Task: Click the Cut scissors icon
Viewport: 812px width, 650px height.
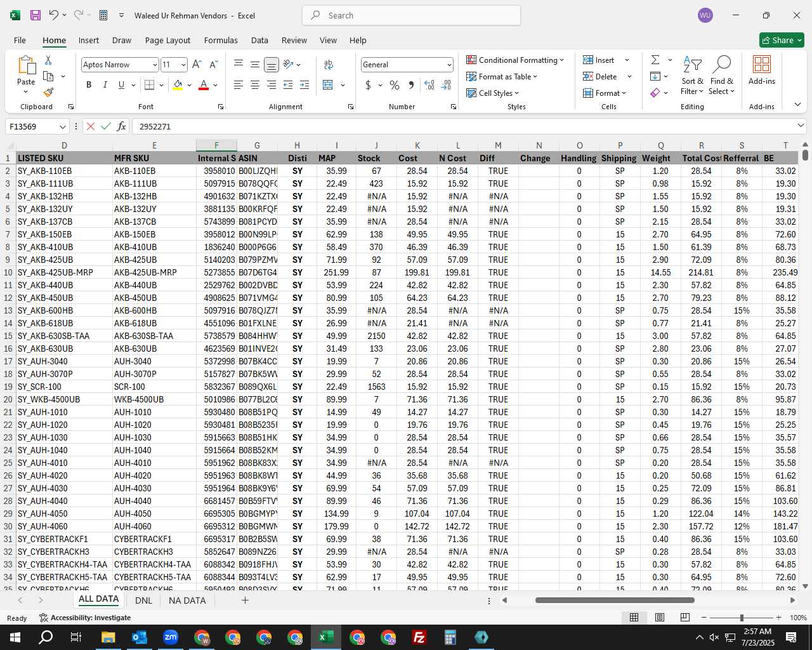Action: [x=48, y=60]
